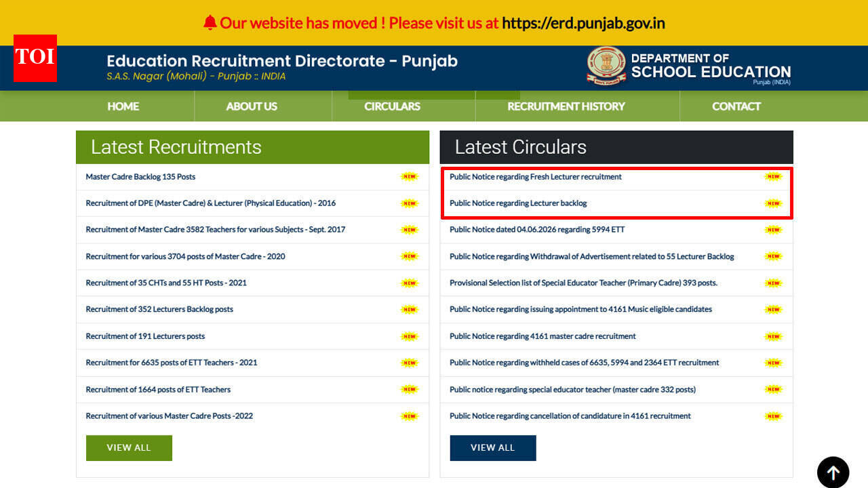Click VIEW ALL under Latest Recruitments

(x=129, y=448)
